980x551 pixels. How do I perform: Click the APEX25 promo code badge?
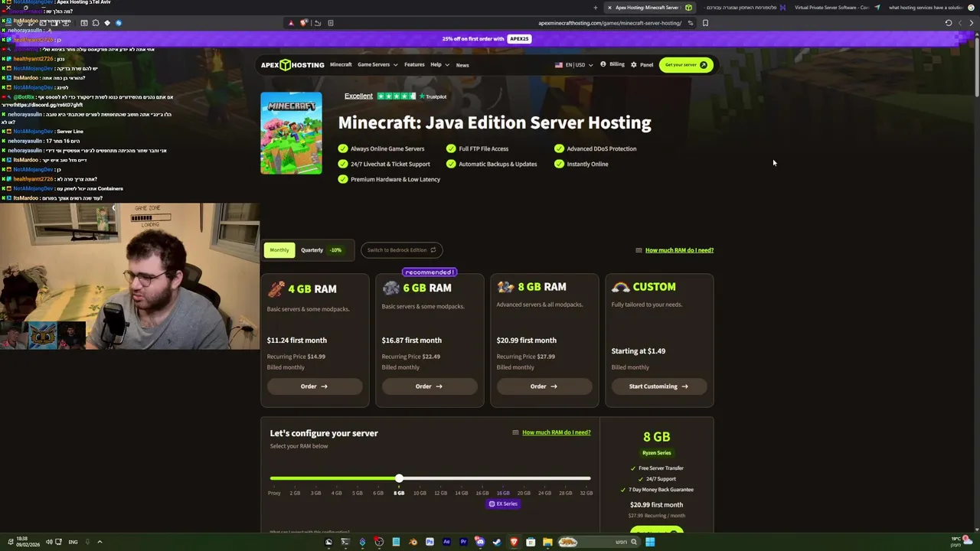click(x=519, y=39)
